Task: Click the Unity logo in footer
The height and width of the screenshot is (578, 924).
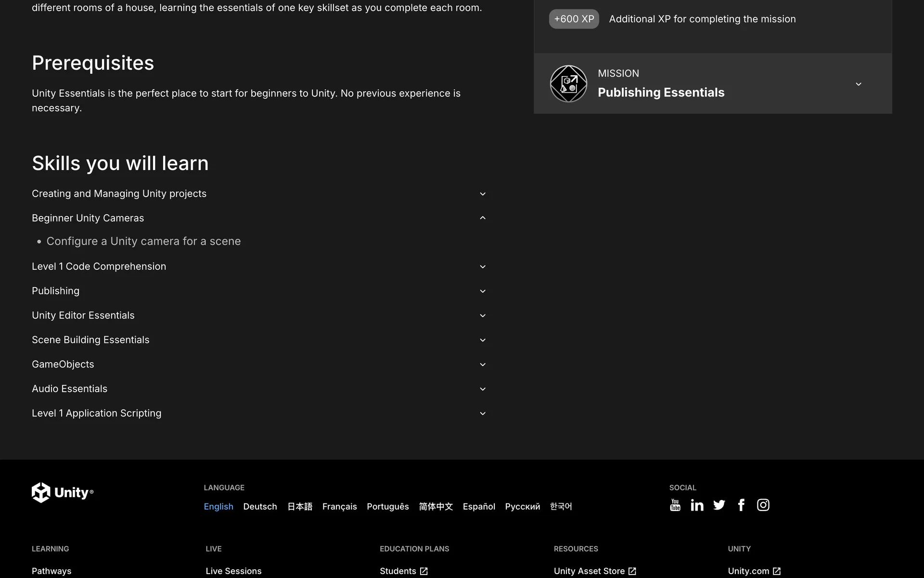Action: click(63, 492)
